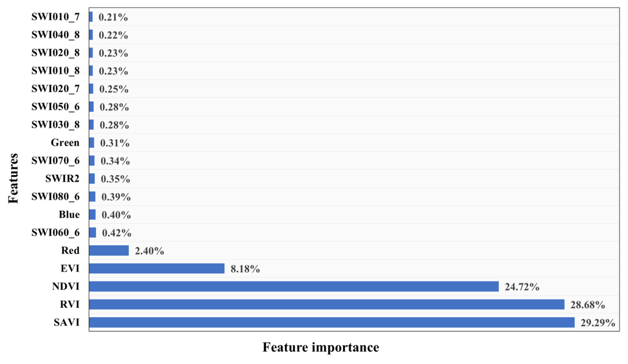
Task: Click the 0.21% value label
Action: click(113, 17)
